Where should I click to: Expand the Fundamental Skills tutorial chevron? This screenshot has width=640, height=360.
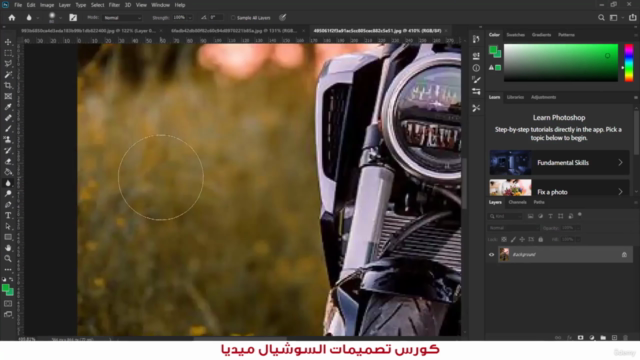pos(620,162)
